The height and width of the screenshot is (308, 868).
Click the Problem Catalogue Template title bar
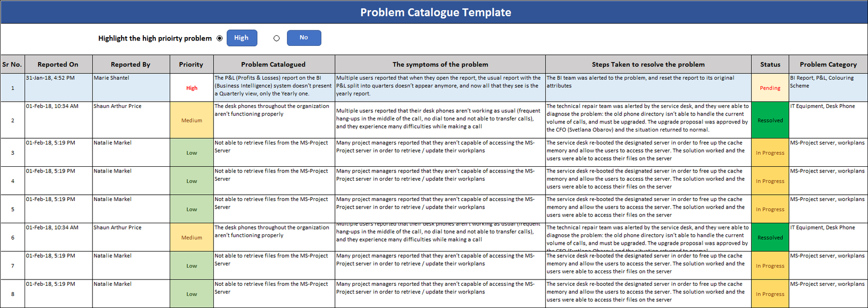point(434,12)
